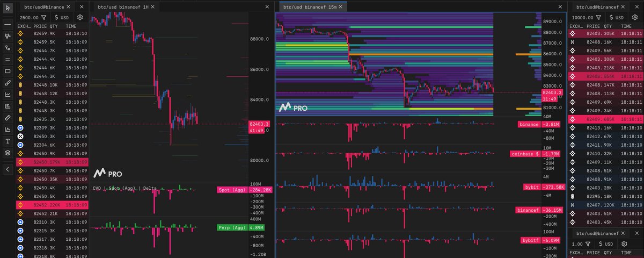Toggle USD currency in left trades feed
644x258 pixels.
tap(61, 18)
